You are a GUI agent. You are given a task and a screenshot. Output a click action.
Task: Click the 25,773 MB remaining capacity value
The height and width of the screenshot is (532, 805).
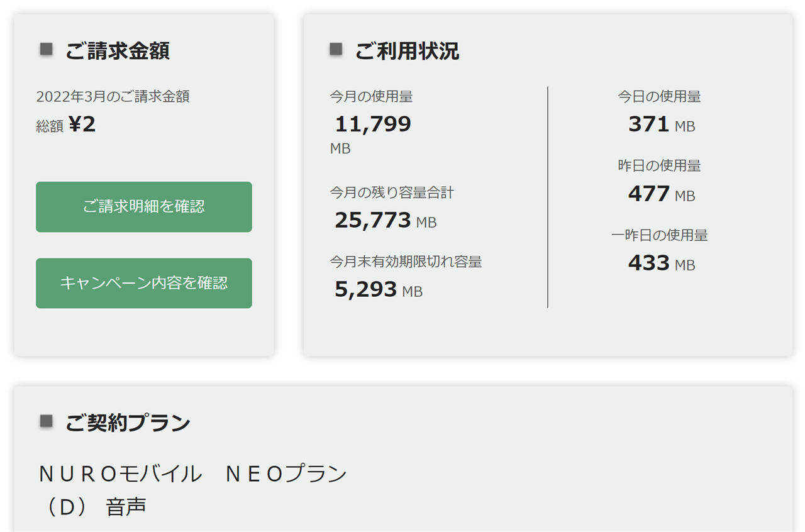(385, 220)
